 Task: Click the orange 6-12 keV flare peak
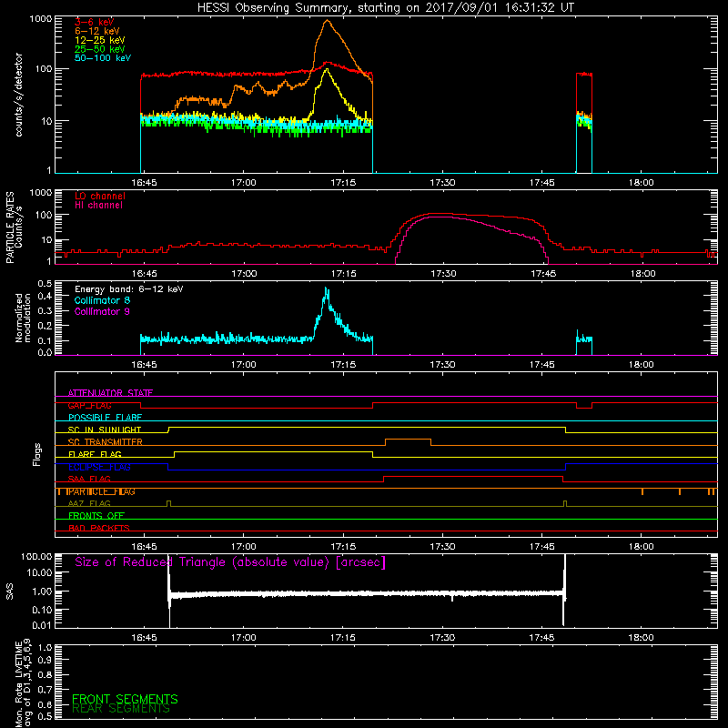(x=328, y=21)
